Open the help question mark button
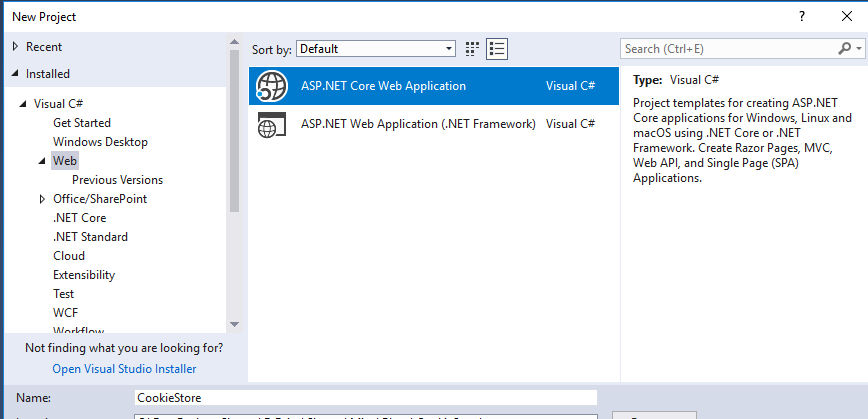The height and width of the screenshot is (419, 868). (x=802, y=17)
